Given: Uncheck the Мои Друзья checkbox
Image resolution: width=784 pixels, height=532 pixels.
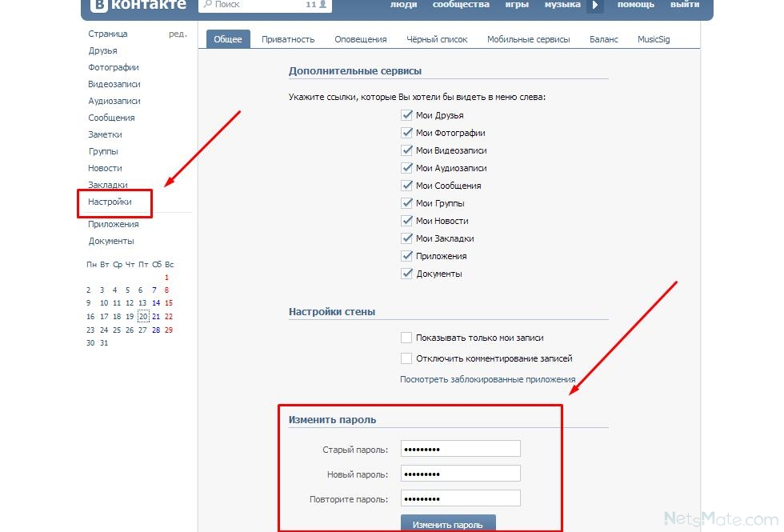Looking at the screenshot, I should click(406, 115).
